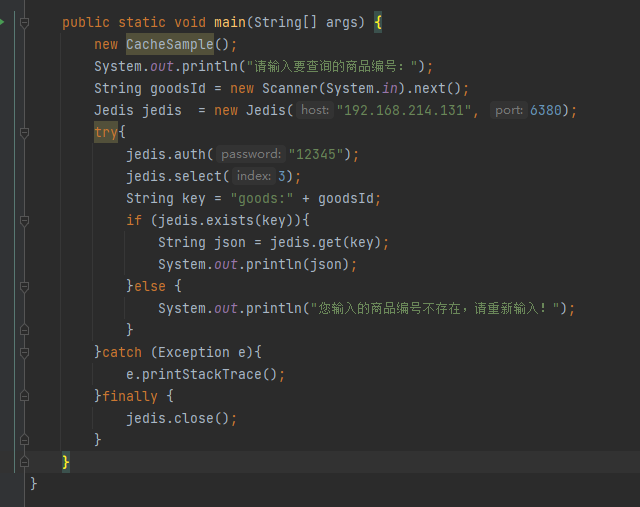Viewport: 640px width, 507px height.
Task: Click the Scanner class name
Action: (296, 88)
